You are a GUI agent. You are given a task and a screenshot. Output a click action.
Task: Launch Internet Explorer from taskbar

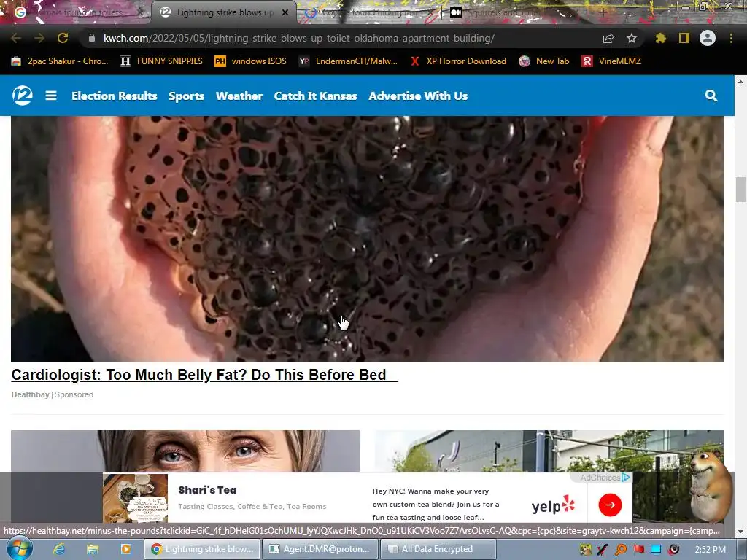point(59,549)
